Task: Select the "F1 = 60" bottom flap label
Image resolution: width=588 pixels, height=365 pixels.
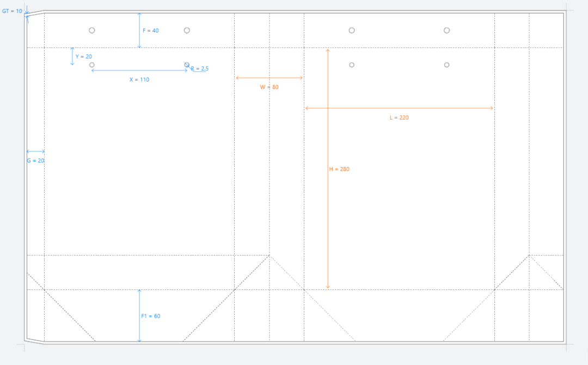Action: pos(151,316)
